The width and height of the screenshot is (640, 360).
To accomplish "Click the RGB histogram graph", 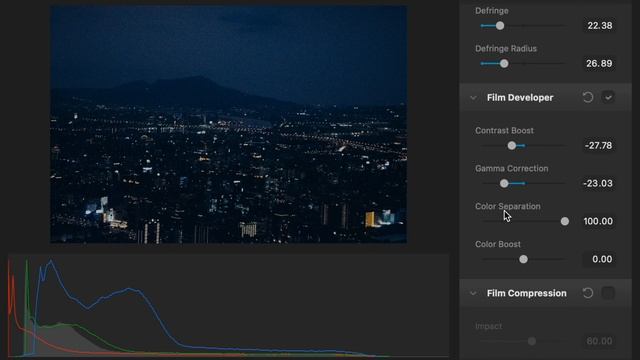I will (229, 306).
